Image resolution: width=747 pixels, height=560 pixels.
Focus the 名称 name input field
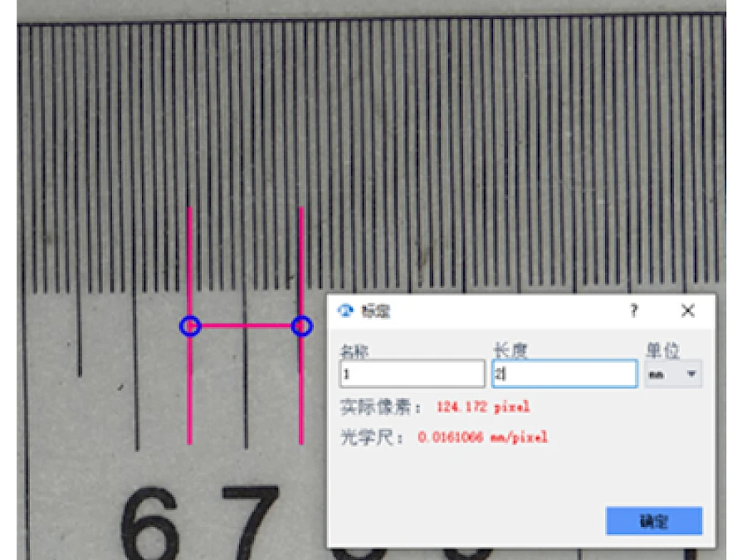pyautogui.click(x=412, y=374)
